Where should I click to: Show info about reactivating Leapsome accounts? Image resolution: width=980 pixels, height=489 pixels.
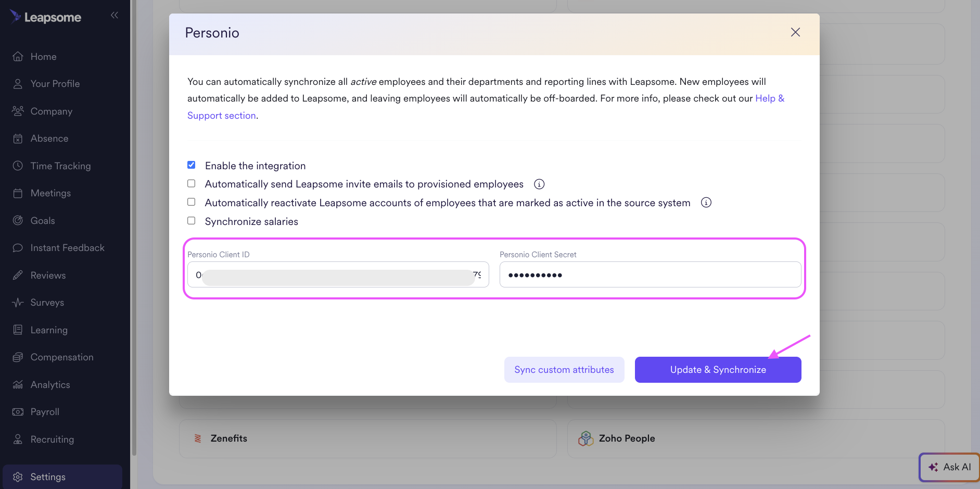click(x=706, y=203)
